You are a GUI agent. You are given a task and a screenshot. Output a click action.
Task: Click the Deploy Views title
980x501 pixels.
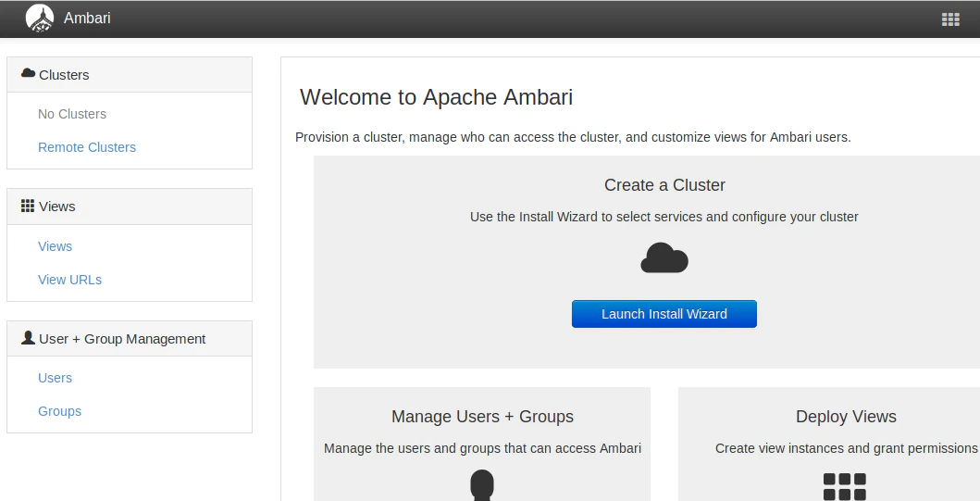tap(846, 417)
